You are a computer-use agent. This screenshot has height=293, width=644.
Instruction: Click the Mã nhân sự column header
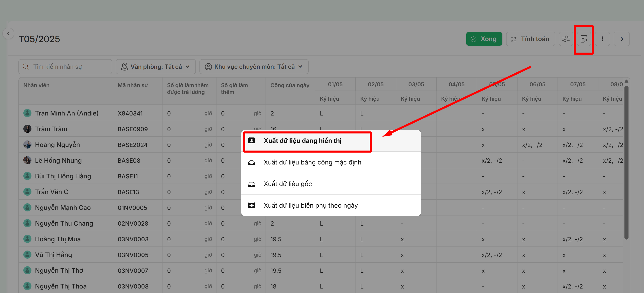[x=133, y=85]
